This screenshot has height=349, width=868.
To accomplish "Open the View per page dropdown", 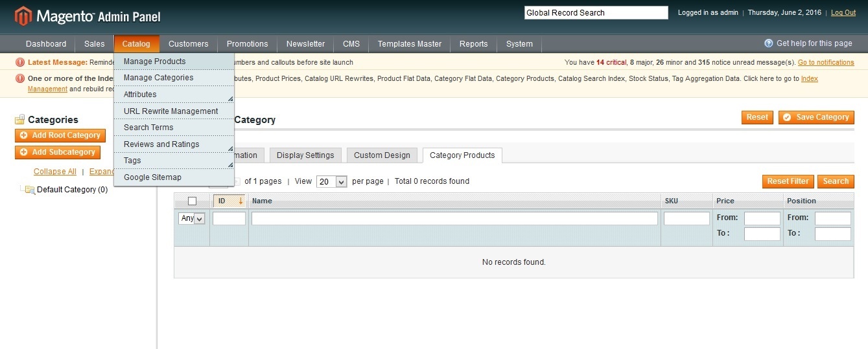I will point(332,182).
